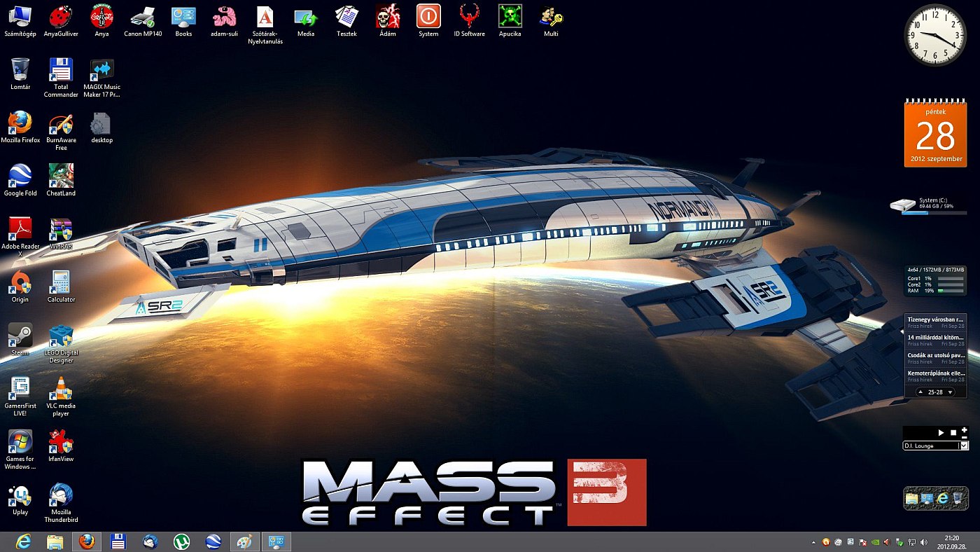Launch WinRAR desktop shortcut
Viewport: 980px width, 552px height.
click(61, 234)
